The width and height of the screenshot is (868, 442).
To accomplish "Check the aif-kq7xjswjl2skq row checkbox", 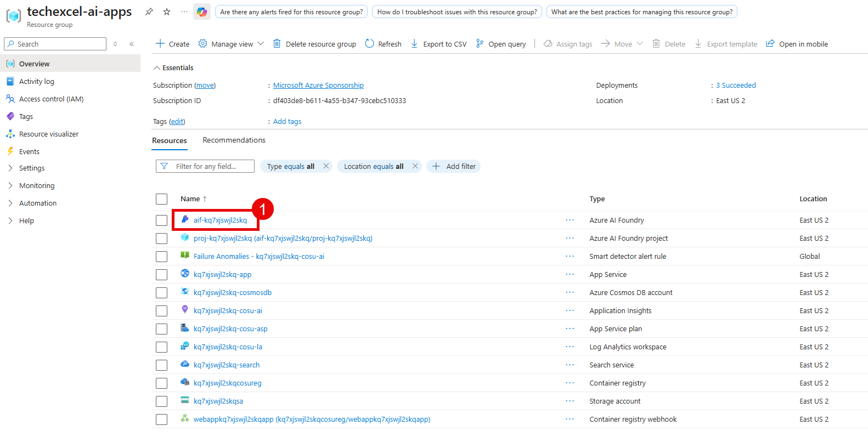I will coord(161,220).
